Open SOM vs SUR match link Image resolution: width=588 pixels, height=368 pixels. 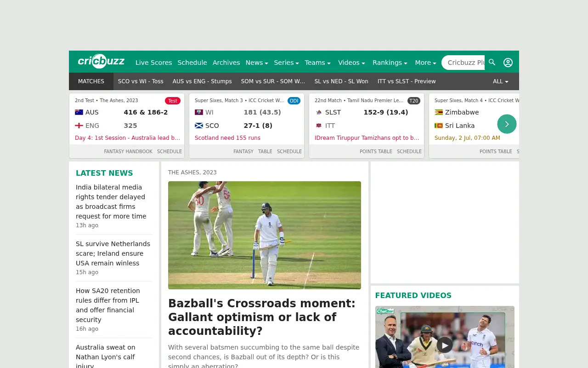273,81
